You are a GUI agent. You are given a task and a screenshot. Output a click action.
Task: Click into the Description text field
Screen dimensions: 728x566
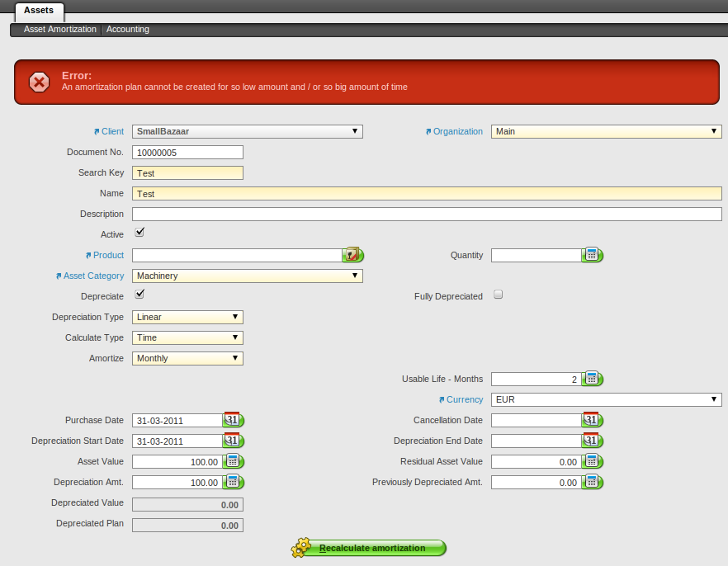(x=427, y=214)
